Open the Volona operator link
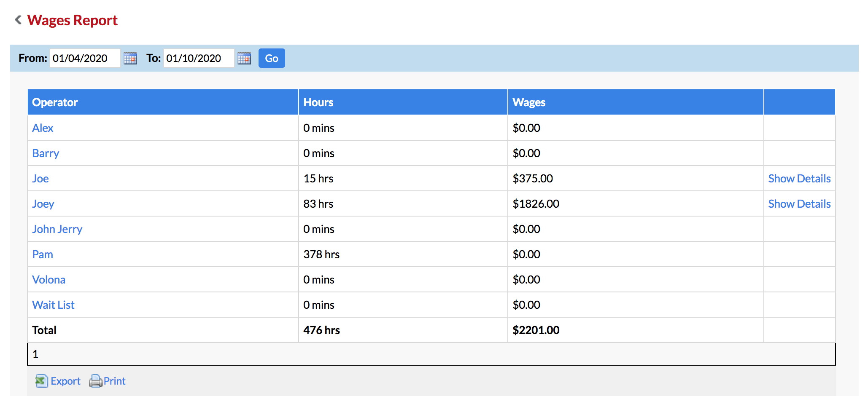 pyautogui.click(x=49, y=280)
